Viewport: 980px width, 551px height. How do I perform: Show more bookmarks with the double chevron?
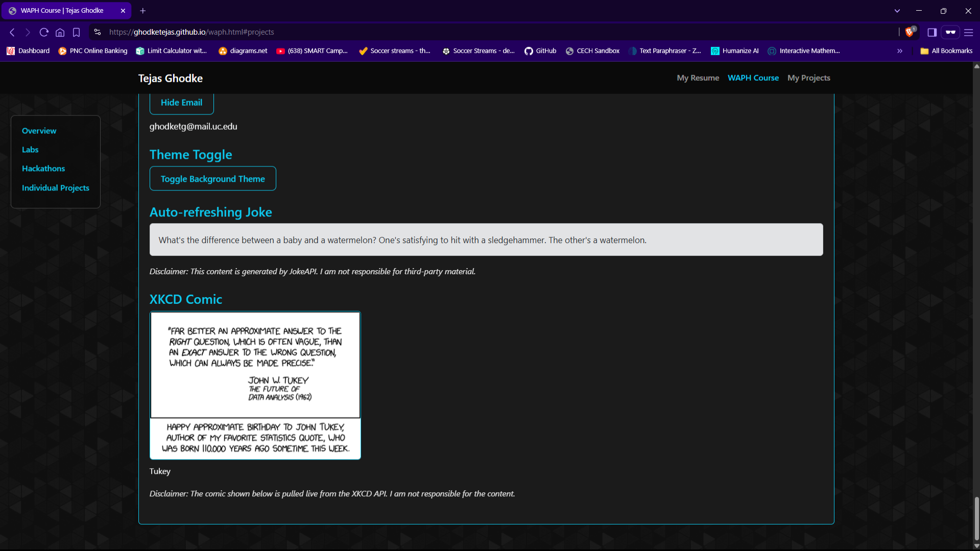[900, 51]
